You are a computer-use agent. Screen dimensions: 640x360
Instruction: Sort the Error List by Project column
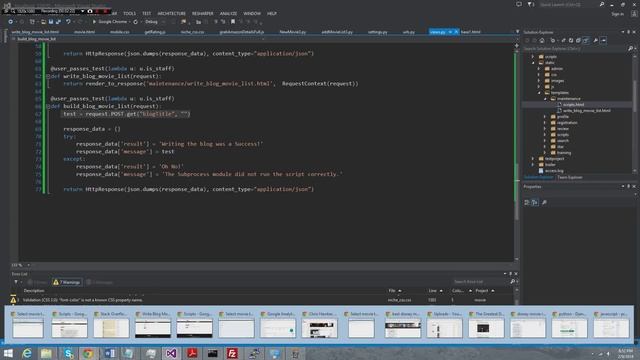click(485, 291)
